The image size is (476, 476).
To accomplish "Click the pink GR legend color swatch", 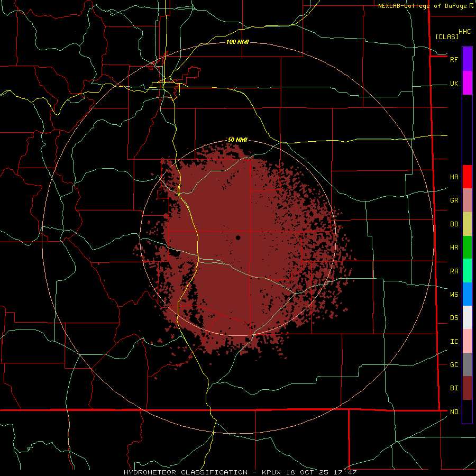I will coord(467,200).
